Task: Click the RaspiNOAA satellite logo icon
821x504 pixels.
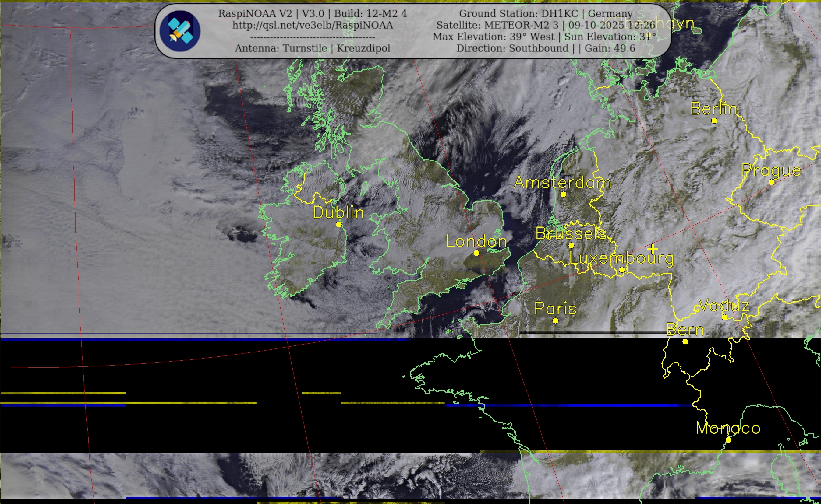Action: point(180,31)
